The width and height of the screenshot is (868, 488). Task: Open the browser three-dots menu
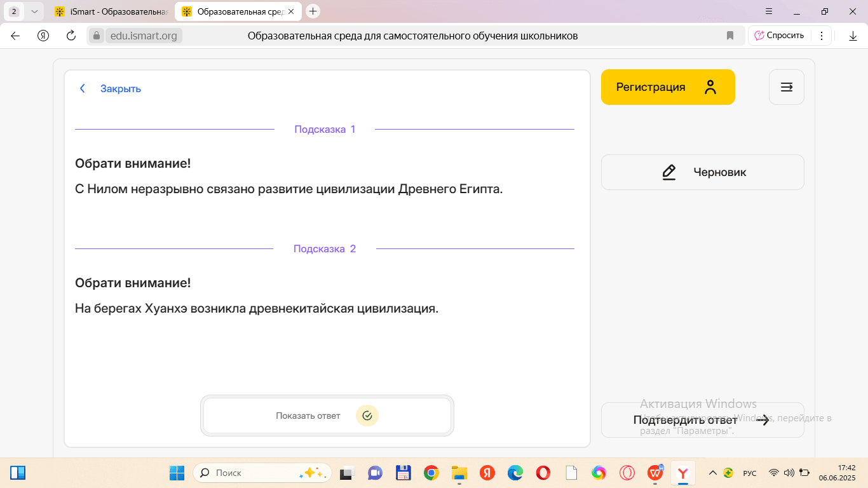[821, 36]
